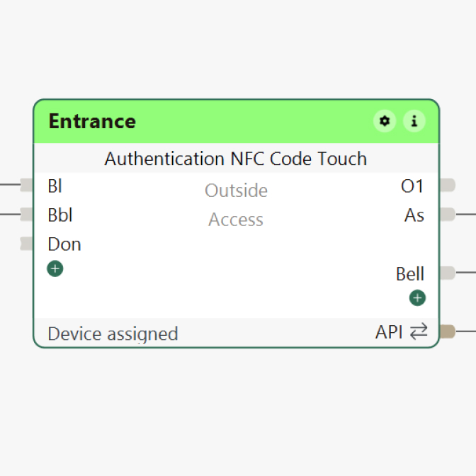This screenshot has height=476, width=476.
Task: Select the Don input connector
Action: [27, 244]
